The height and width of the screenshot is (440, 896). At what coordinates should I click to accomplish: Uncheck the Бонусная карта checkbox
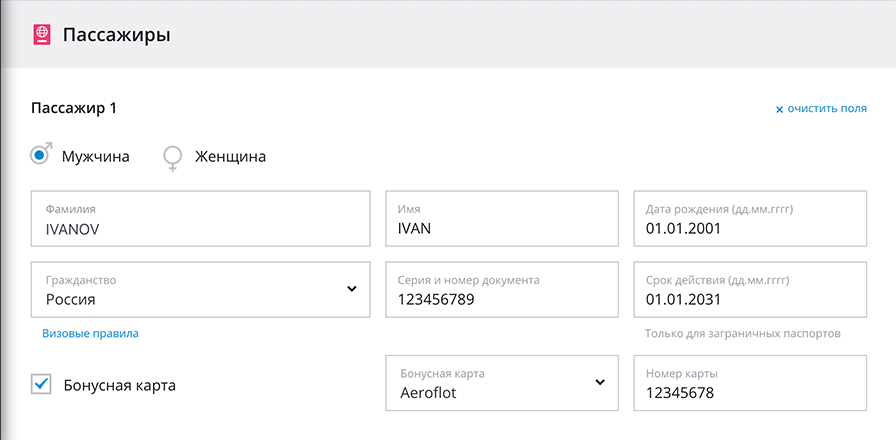point(41,384)
